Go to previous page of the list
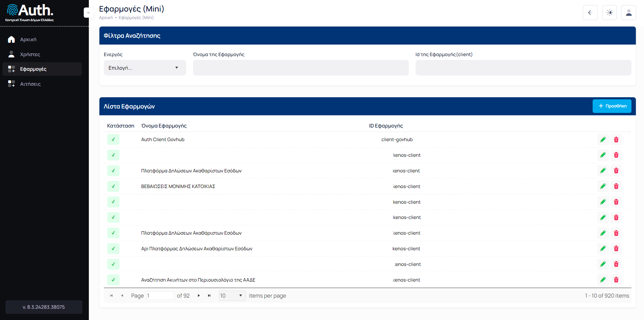This screenshot has height=320, width=644. [x=122, y=296]
